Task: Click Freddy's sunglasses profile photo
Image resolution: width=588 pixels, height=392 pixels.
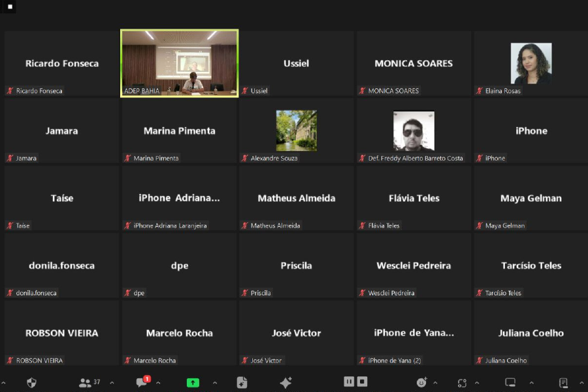Action: pos(414,131)
